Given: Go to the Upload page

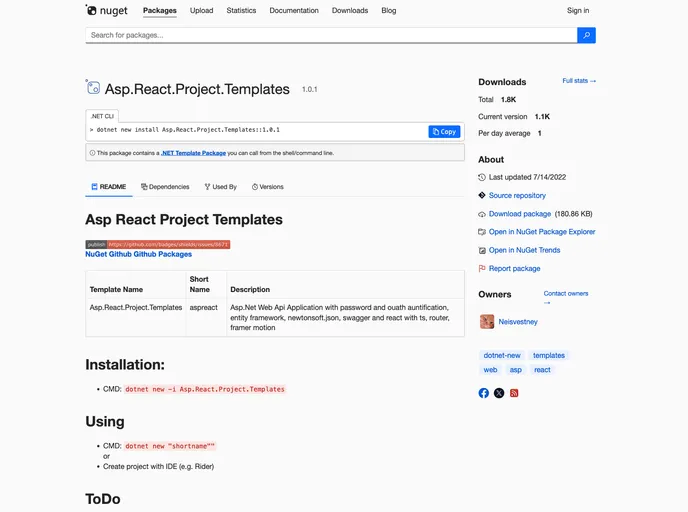Looking at the screenshot, I should (x=201, y=11).
